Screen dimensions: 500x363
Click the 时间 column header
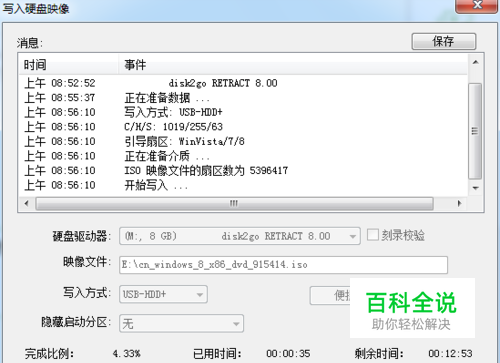click(x=69, y=65)
